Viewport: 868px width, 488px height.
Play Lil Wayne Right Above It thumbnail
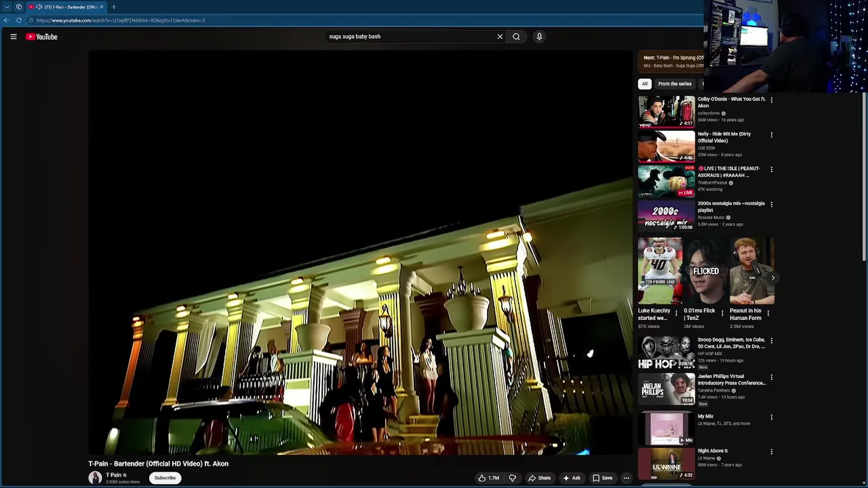coord(667,464)
